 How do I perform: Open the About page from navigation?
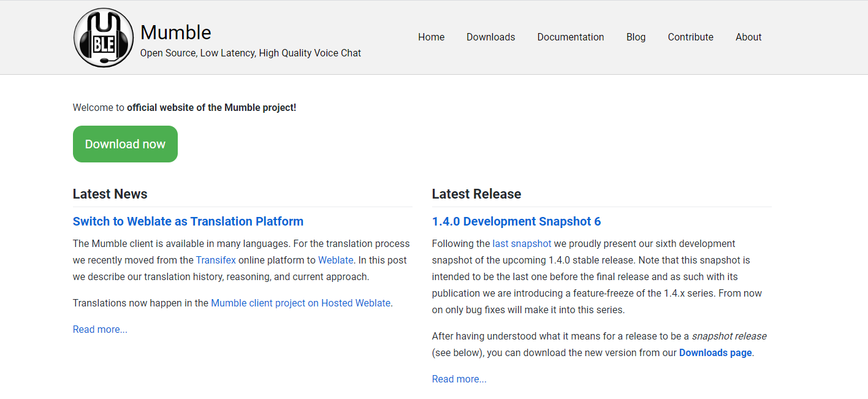click(x=748, y=37)
